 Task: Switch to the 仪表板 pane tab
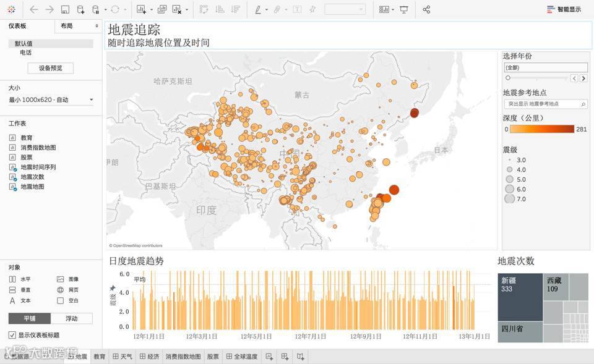click(x=17, y=26)
